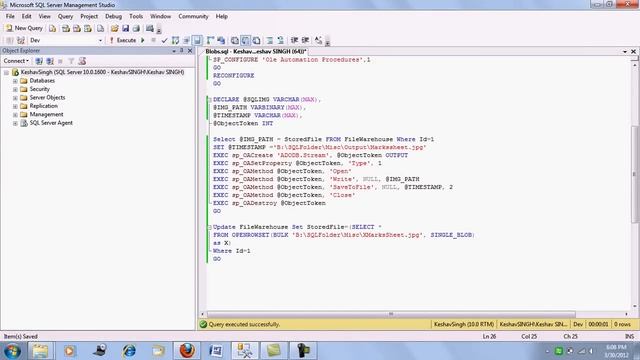Open Query Options from the toolbar
Image resolution: width=640 pixels, height=360 pixels.
[x=187, y=40]
